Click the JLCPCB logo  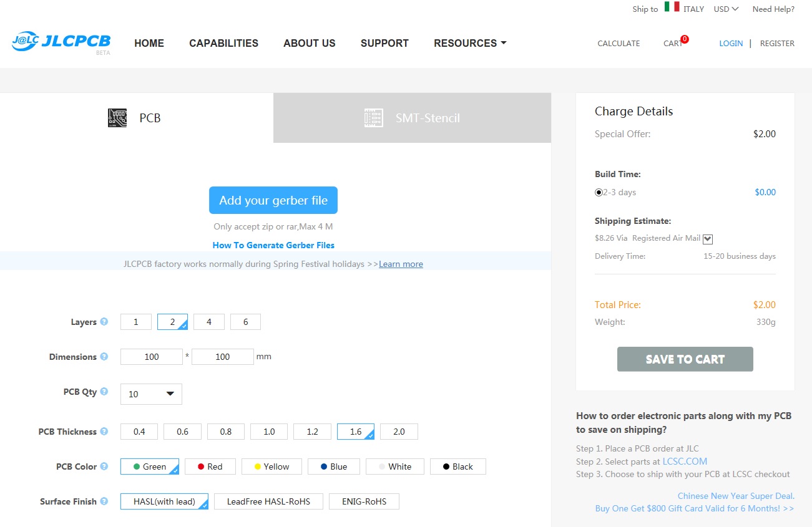tap(61, 42)
